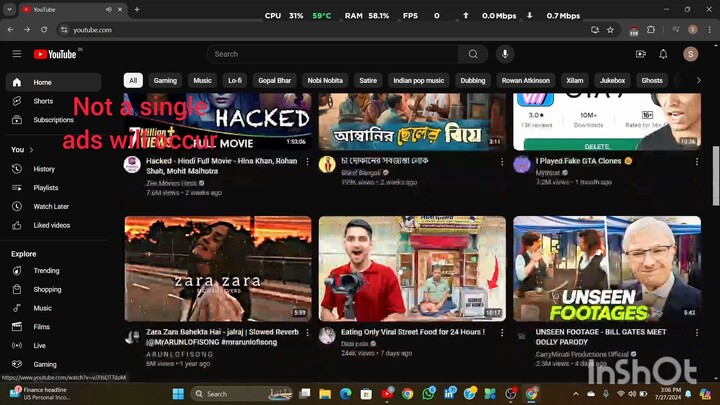Reload the page in Chrome toolbar
The image size is (720, 405).
[x=44, y=29]
